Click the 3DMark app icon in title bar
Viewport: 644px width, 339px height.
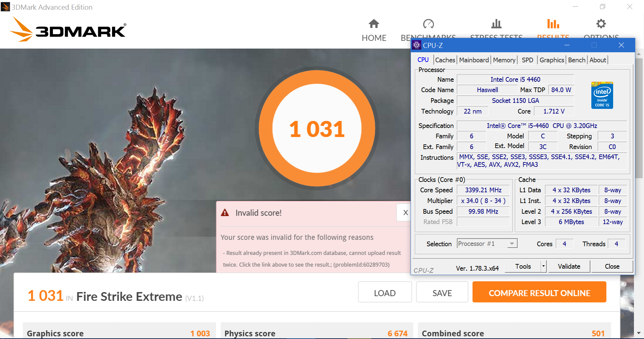click(x=5, y=7)
